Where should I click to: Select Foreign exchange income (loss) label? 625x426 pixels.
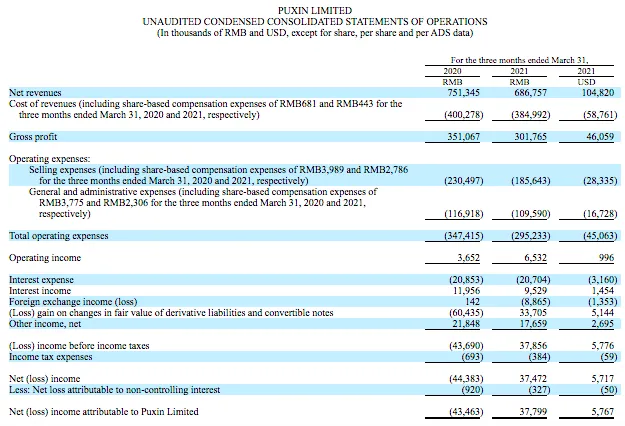[73, 302]
